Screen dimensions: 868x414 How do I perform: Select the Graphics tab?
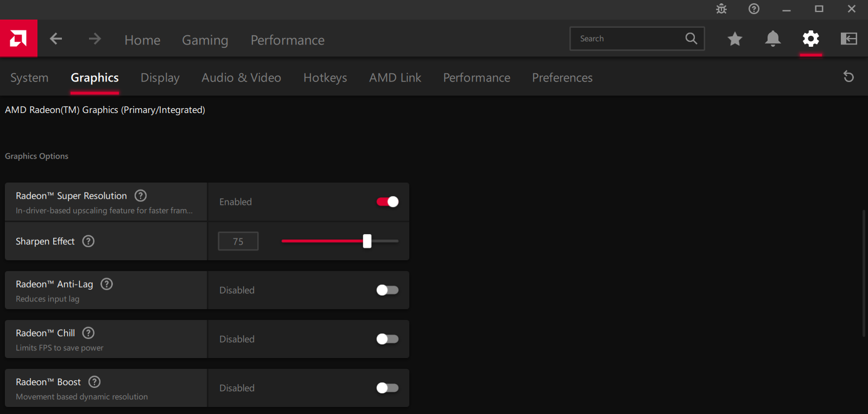tap(94, 78)
